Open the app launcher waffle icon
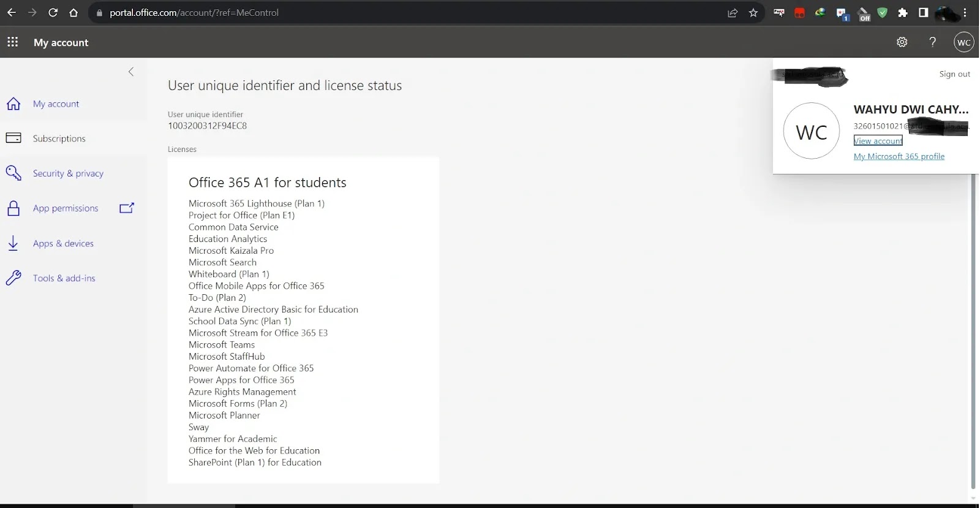The image size is (980, 508). [x=12, y=42]
